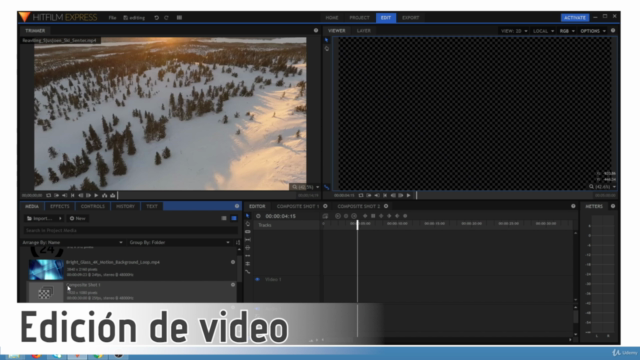Switch to the HISTORY panel tab
Screen dimensions: 640x360
125,207
